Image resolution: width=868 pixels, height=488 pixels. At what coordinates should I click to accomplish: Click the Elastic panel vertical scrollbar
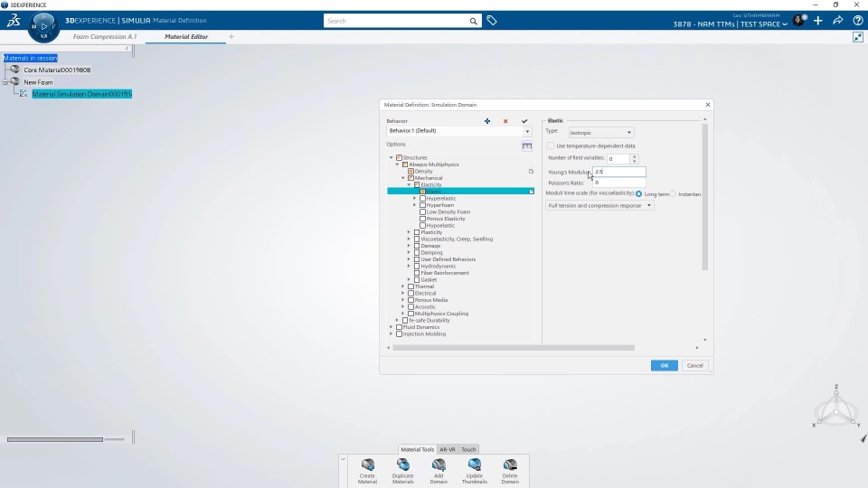[x=704, y=197]
